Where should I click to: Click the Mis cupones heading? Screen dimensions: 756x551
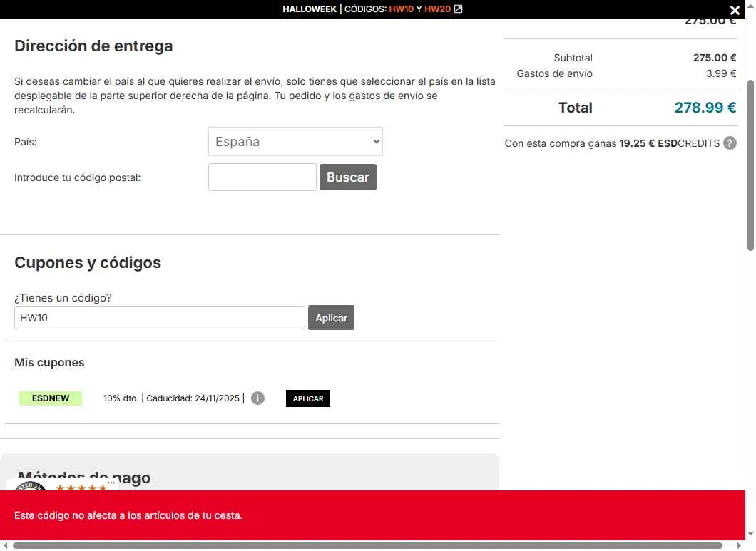pos(49,363)
